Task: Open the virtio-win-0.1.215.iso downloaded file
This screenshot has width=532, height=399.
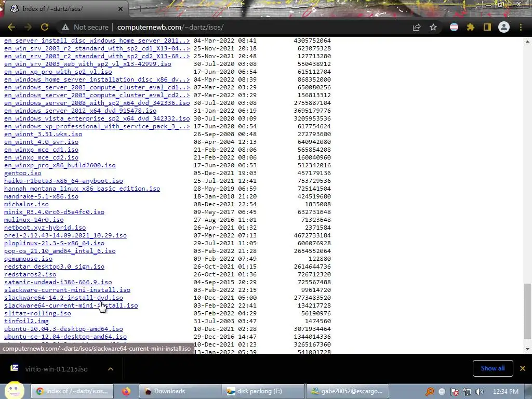Action: point(56,369)
